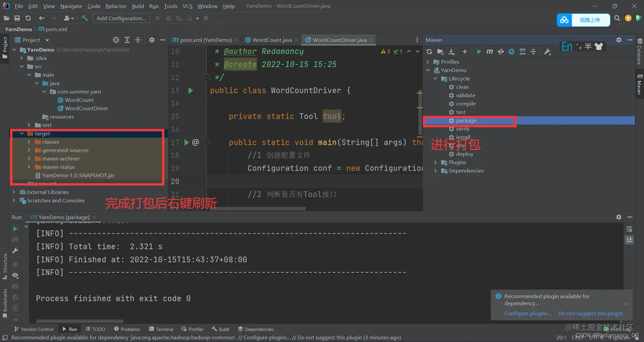The image size is (644, 342).
Task: Click the warnings indicator showing 3 in editor
Action: pos(385,51)
